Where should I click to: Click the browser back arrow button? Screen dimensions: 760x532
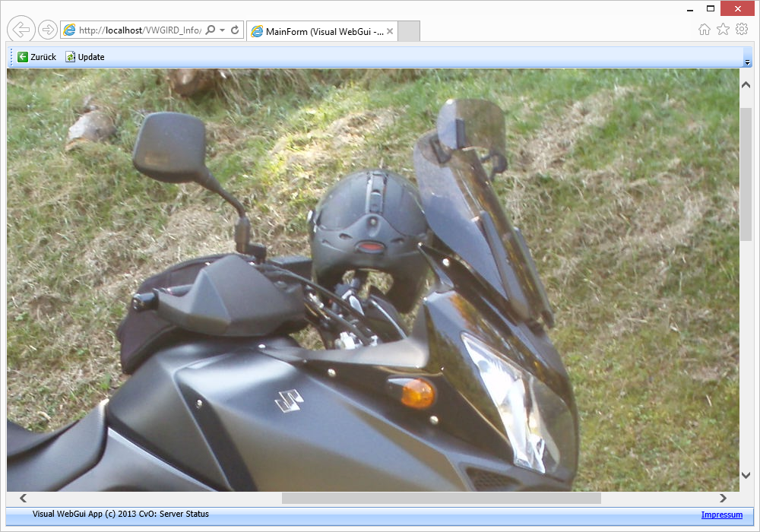pos(21,30)
